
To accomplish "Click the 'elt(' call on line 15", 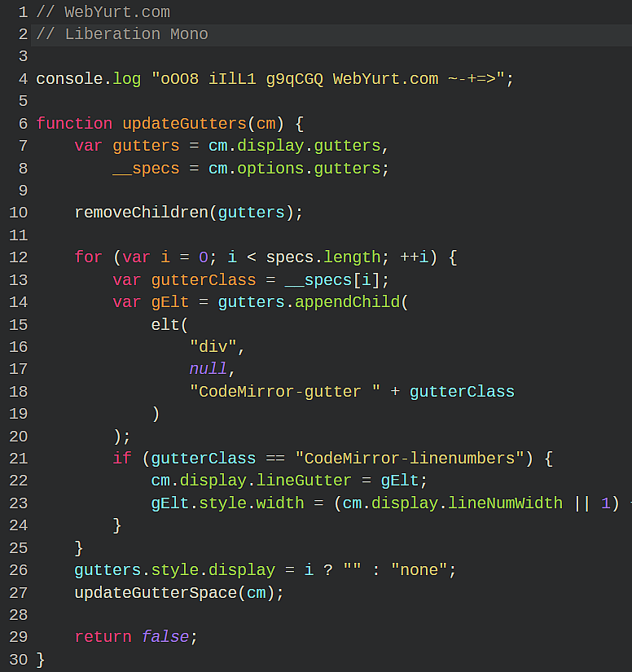I will pos(170,324).
